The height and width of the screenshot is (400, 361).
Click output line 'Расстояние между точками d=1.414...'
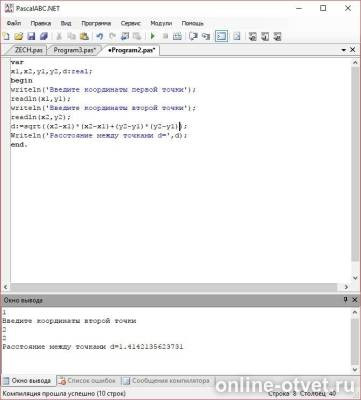93,347
